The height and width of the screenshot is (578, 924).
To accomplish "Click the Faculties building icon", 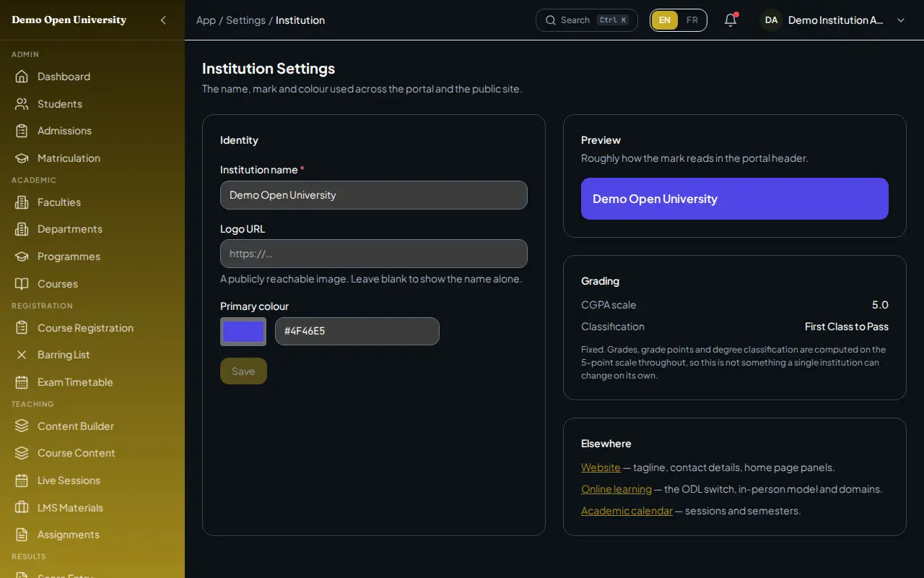I will pos(22,202).
